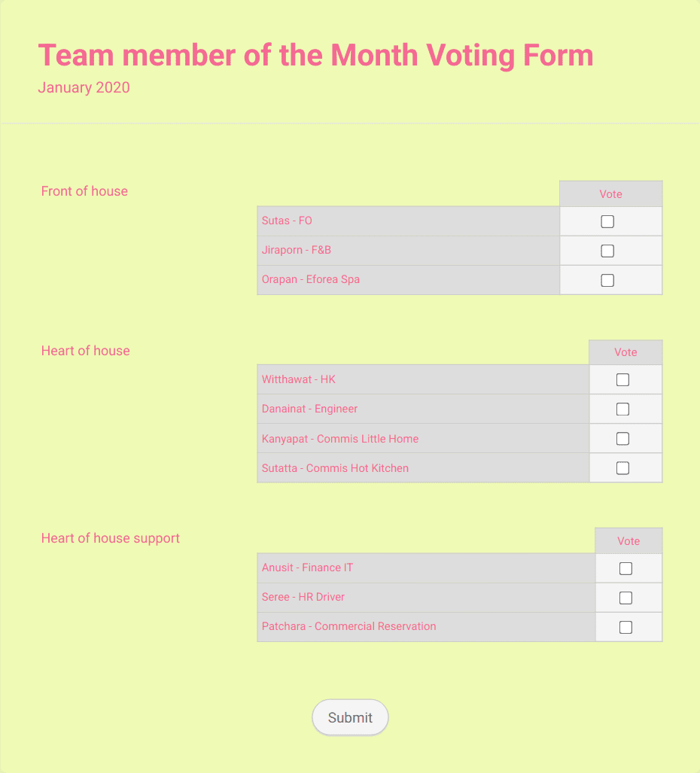Screen dimensions: 700x773
Task: Vote for Orapan - Eforea Spa
Action: 607,279
